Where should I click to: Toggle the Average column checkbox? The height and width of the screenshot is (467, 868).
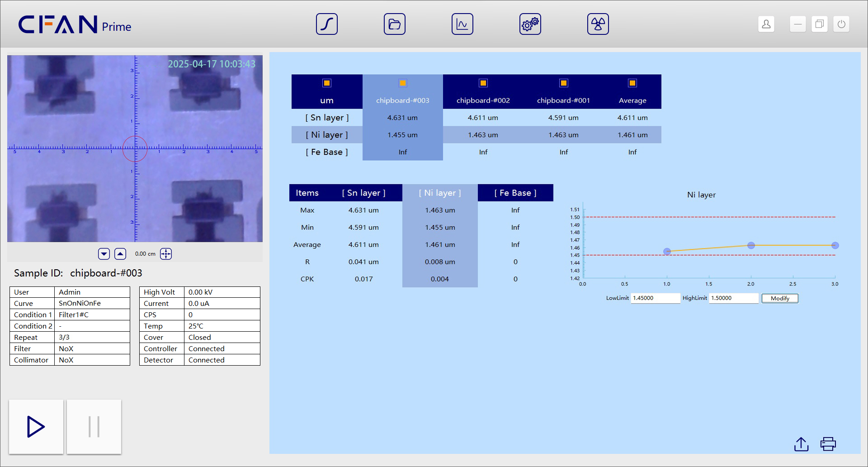(632, 83)
